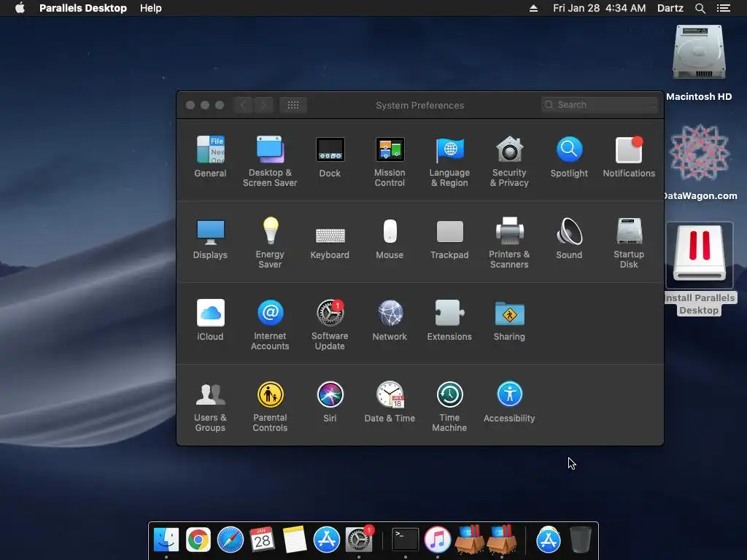The width and height of the screenshot is (747, 560).
Task: Open the Mouse preferences pane
Action: 390,238
